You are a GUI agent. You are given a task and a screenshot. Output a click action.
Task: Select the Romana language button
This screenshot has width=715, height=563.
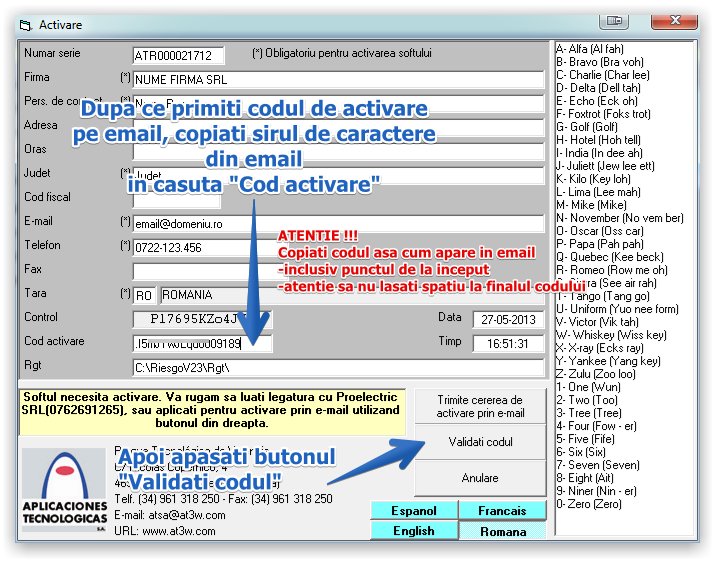pyautogui.click(x=502, y=532)
